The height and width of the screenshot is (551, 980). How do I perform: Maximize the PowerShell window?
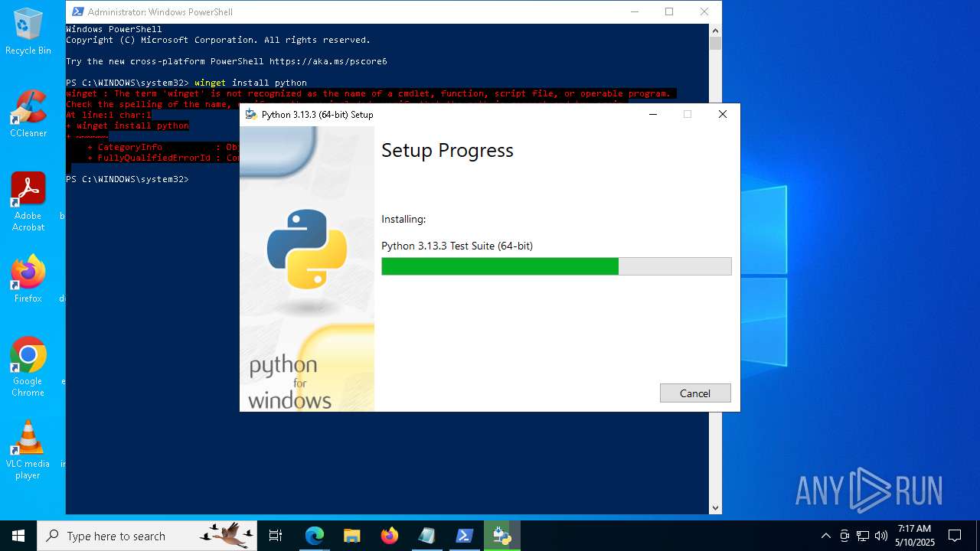click(669, 11)
